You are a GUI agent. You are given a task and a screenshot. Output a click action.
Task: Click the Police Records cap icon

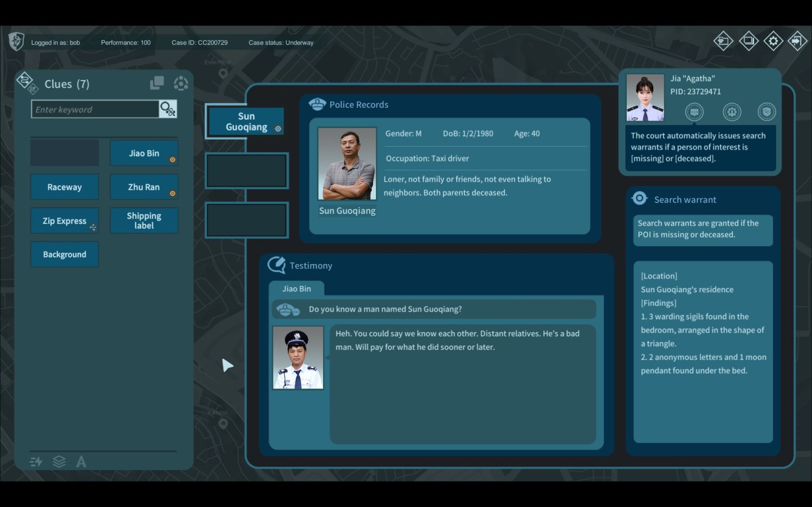[x=317, y=104]
